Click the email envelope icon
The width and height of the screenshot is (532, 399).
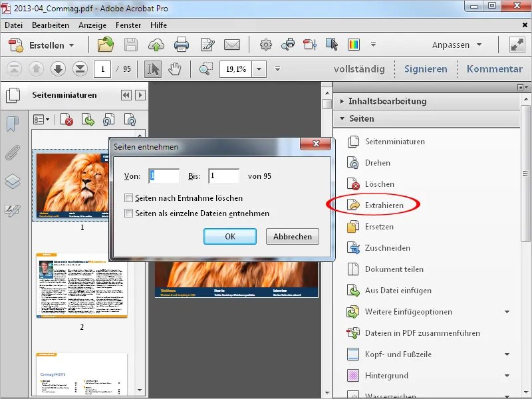coord(232,45)
